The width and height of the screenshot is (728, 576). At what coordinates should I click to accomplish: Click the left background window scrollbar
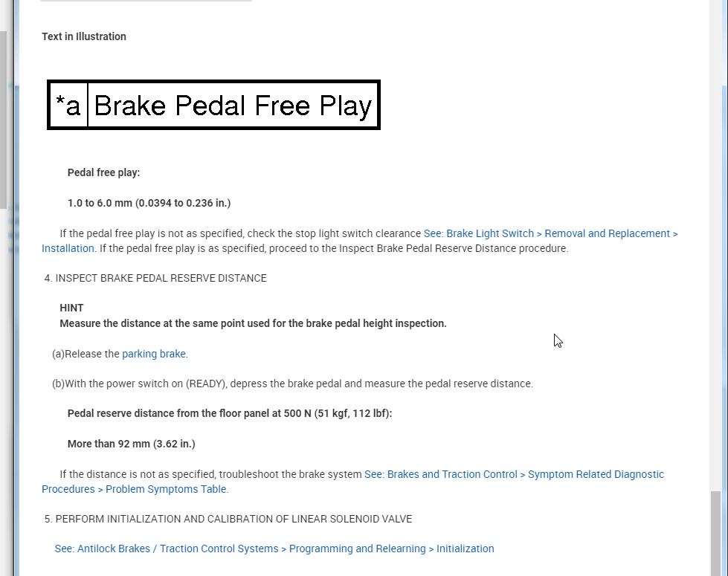pyautogui.click(x=4, y=119)
